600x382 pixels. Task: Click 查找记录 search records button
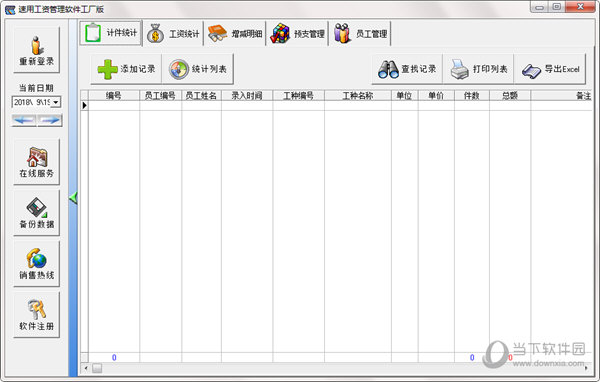(407, 69)
